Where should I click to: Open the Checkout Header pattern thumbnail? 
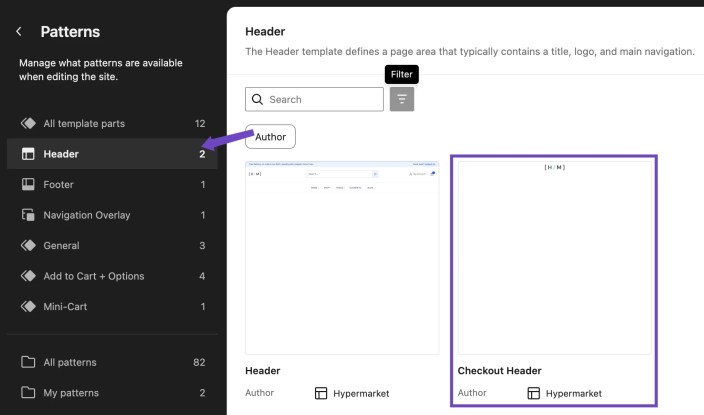(x=554, y=258)
